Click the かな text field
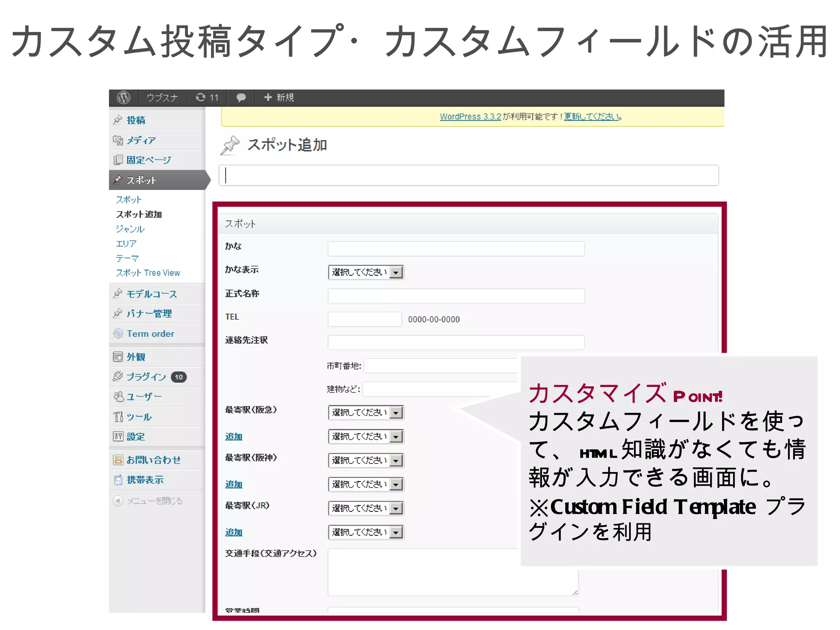 click(x=456, y=249)
